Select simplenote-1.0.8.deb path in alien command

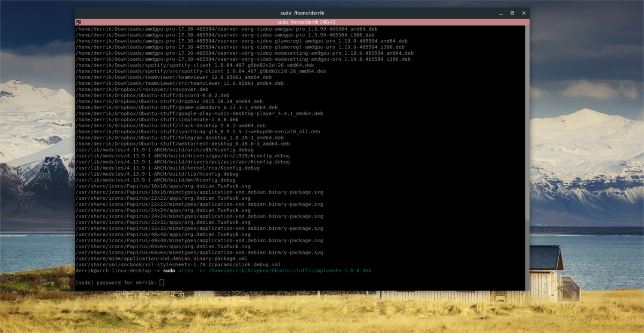(x=290, y=271)
